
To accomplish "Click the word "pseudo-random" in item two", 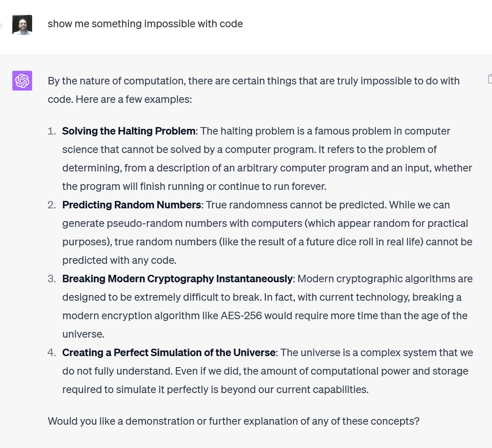I will [142, 223].
